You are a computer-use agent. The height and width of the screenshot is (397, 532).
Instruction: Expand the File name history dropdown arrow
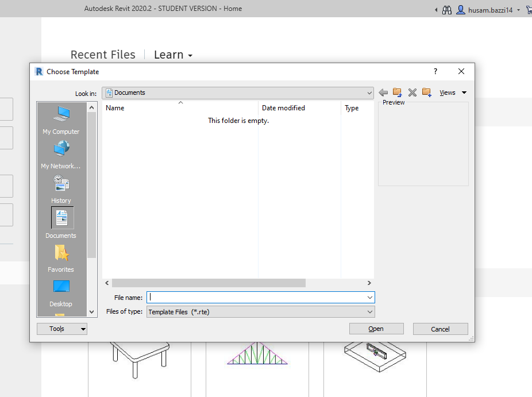(x=369, y=298)
